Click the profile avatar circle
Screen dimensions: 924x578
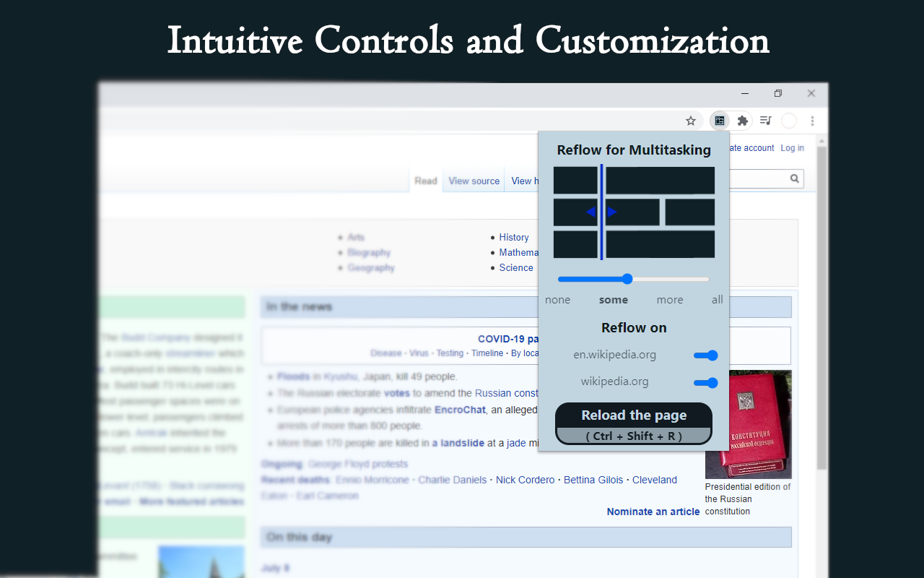pos(789,121)
